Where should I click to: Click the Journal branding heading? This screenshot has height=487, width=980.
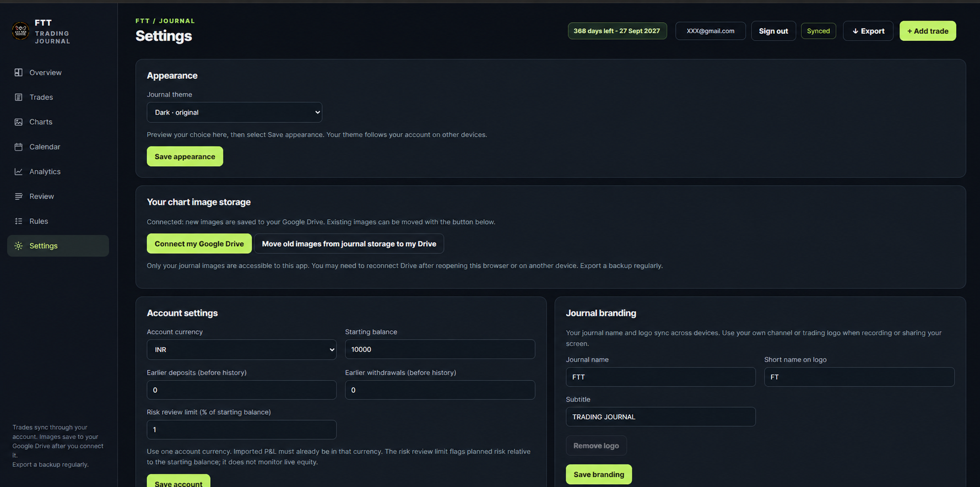601,313
